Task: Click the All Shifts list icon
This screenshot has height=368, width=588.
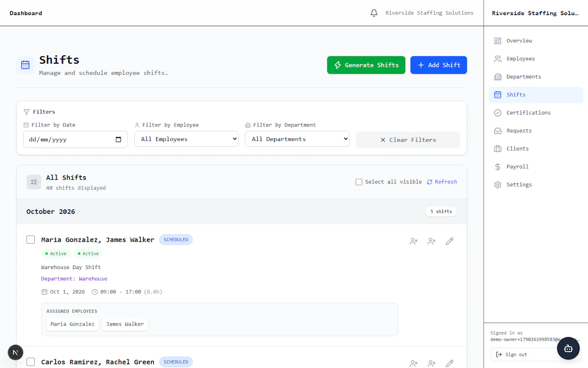Action: click(x=34, y=182)
